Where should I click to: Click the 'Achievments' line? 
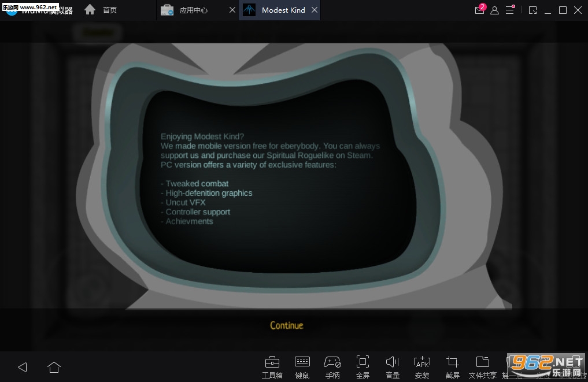187,221
